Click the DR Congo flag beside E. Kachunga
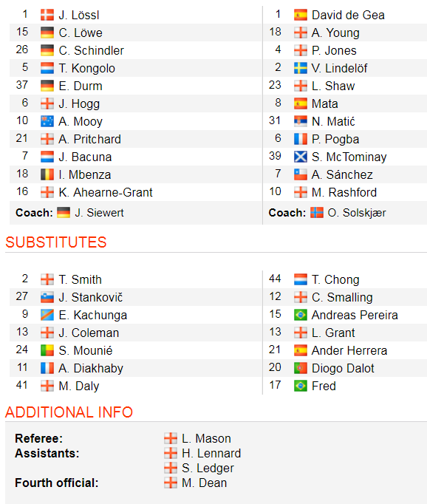This screenshot has width=427, height=504. tap(47, 315)
